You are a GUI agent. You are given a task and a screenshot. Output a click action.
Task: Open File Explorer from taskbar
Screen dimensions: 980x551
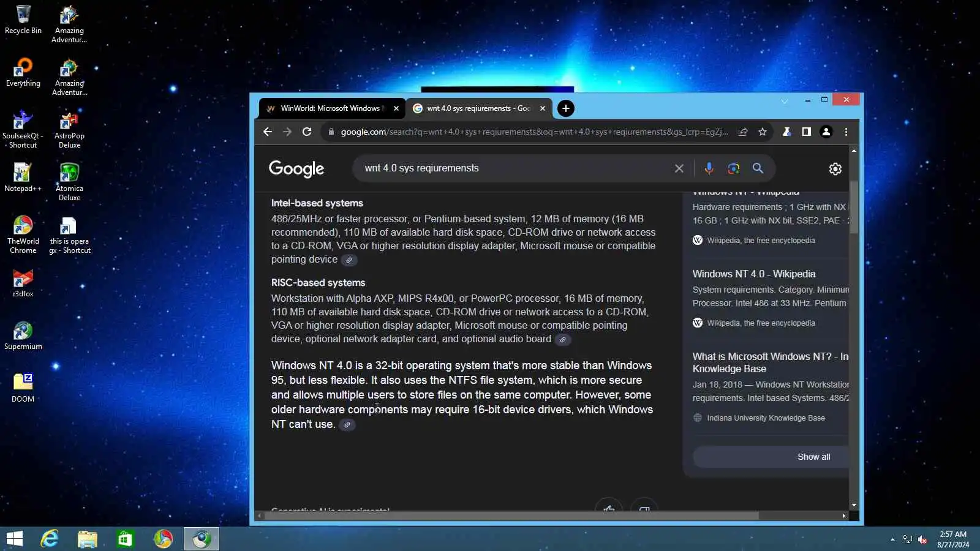[x=87, y=539]
